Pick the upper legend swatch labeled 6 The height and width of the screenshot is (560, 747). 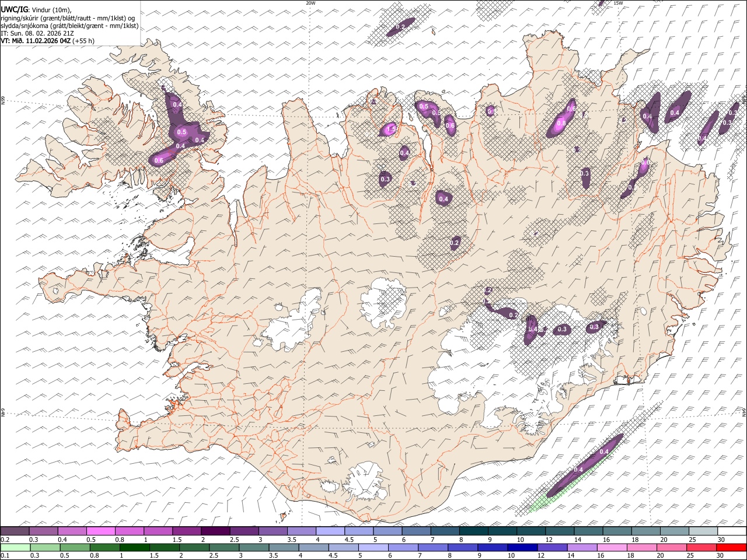pyautogui.click(x=416, y=531)
